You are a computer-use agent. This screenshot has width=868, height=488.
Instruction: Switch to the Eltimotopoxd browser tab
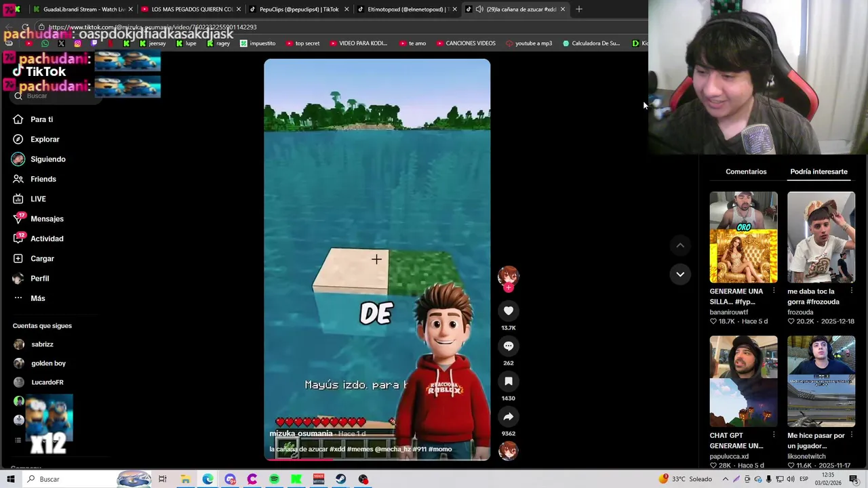407,9
